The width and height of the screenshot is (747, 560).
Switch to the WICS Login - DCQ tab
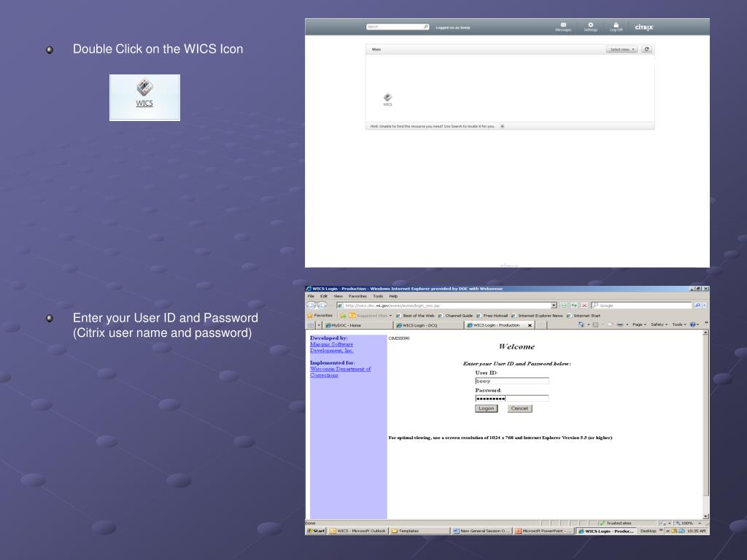(x=429, y=325)
